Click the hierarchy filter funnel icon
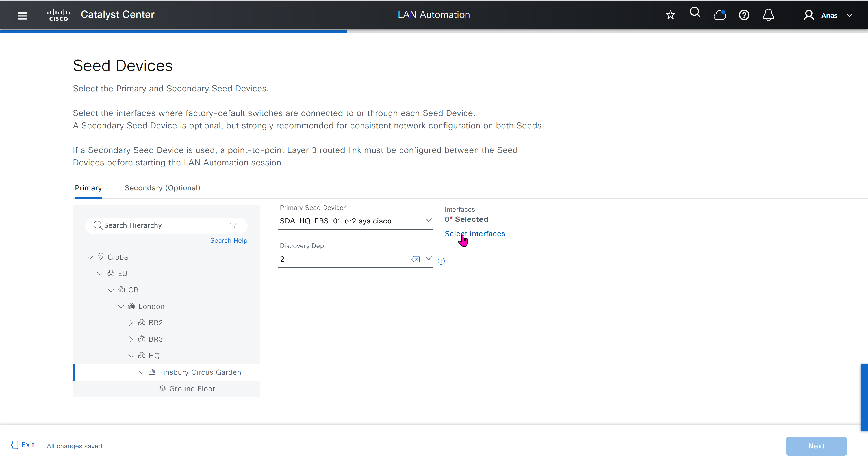The height and width of the screenshot is (468, 868). point(233,226)
